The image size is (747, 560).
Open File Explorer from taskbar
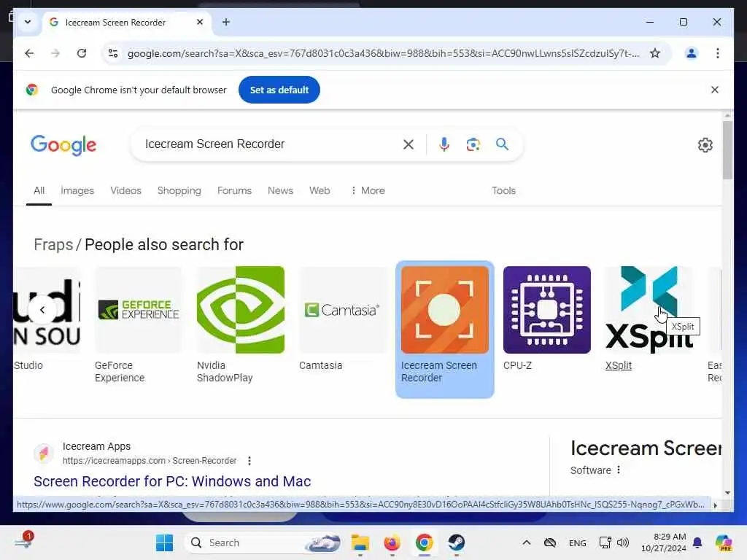click(x=360, y=542)
